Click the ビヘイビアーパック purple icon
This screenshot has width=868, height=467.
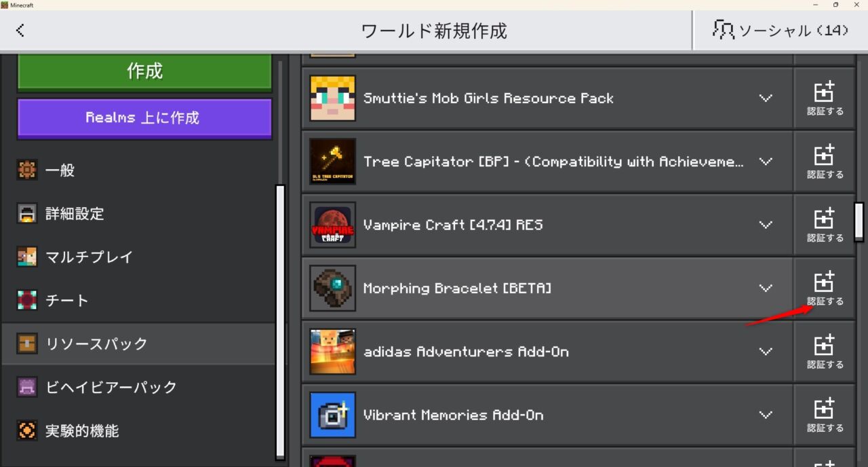[27, 388]
